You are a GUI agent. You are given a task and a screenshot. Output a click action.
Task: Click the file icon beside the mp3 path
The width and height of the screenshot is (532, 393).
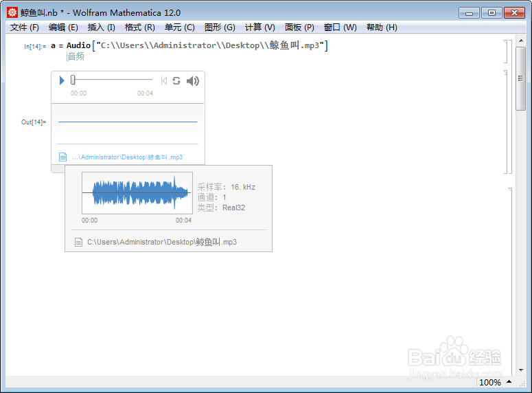click(x=62, y=157)
